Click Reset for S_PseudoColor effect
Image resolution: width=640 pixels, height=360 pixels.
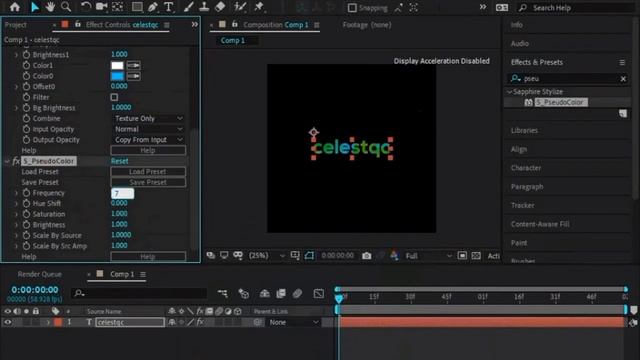pyautogui.click(x=120, y=161)
